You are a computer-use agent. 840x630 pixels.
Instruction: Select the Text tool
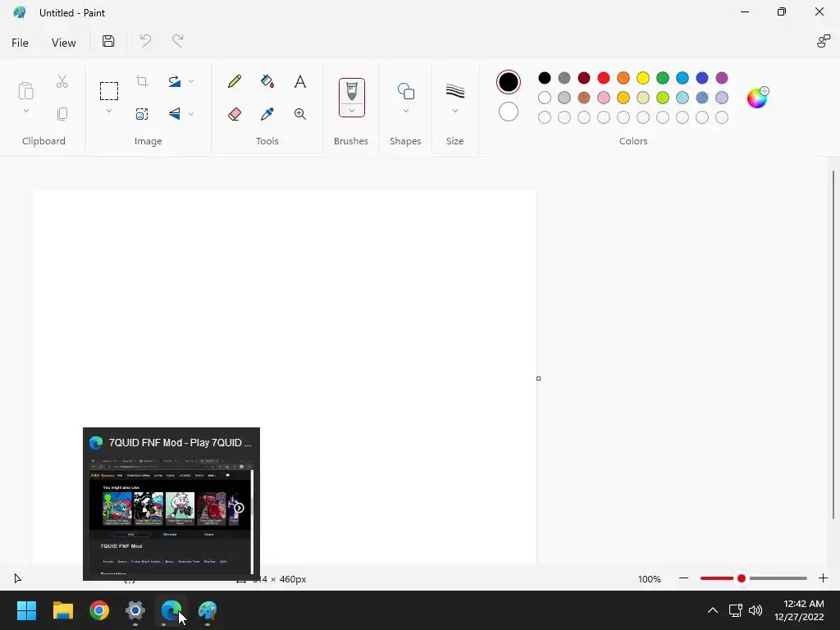(300, 81)
